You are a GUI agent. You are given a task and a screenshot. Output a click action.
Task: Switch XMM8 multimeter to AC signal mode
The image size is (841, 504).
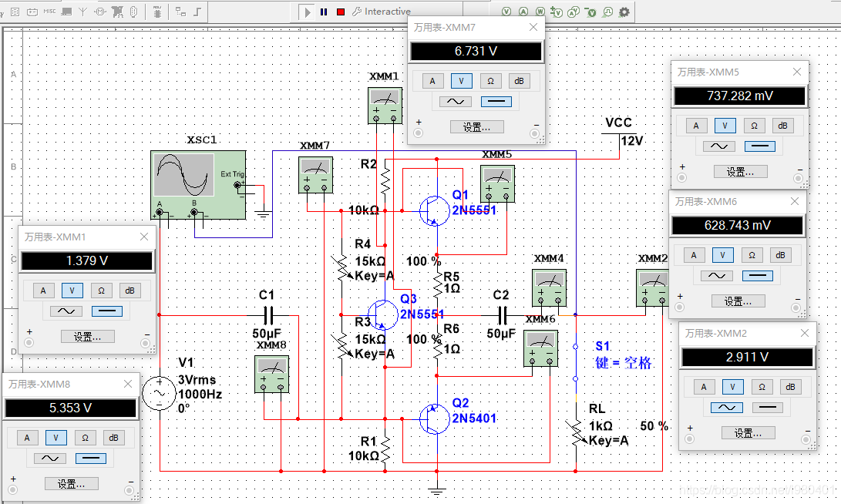coord(50,459)
